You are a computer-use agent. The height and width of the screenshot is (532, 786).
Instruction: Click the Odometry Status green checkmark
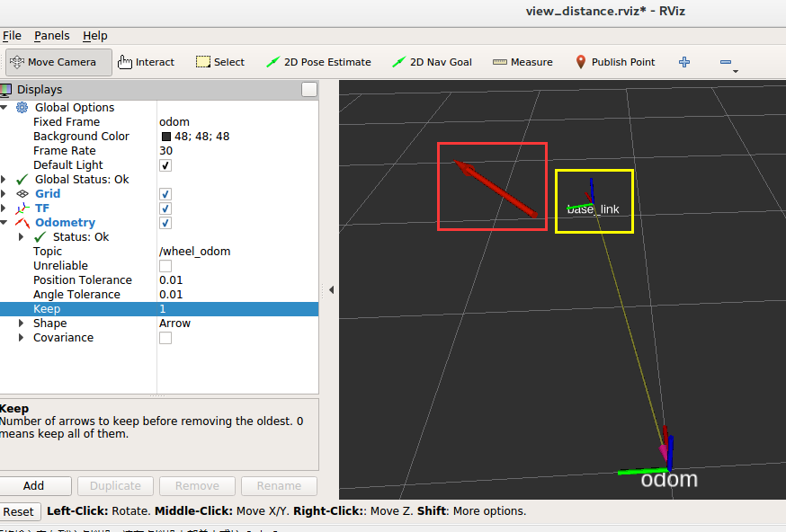click(x=40, y=237)
